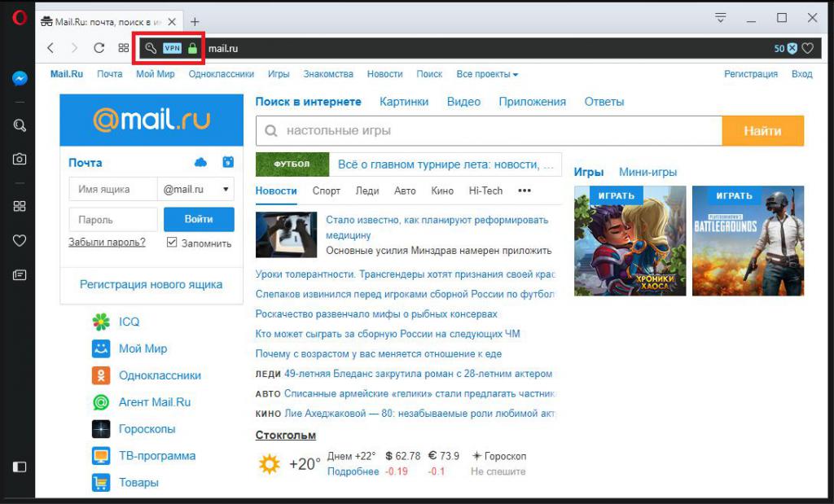Go back to the previous page
Image resolution: width=834 pixels, height=504 pixels.
(x=50, y=48)
